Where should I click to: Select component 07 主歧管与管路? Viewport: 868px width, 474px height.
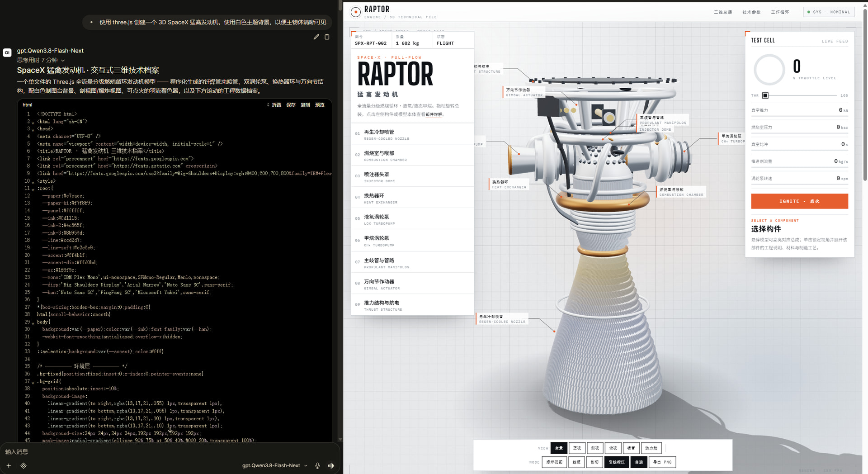coord(412,263)
